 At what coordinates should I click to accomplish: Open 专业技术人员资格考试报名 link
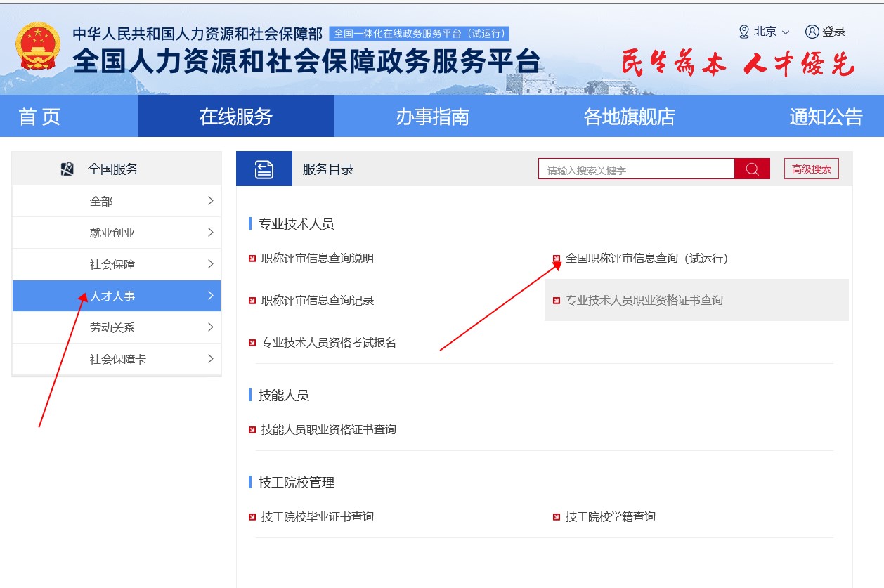pos(329,343)
